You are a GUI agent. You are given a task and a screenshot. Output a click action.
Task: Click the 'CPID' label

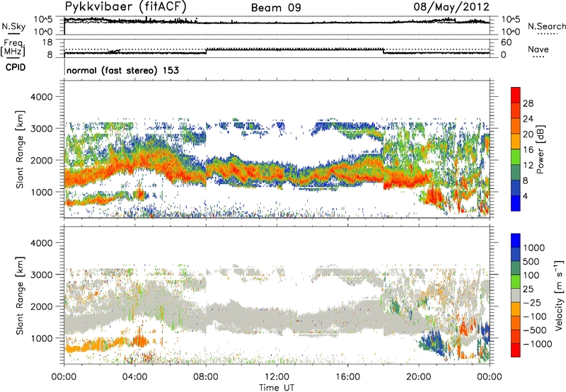tap(16, 67)
